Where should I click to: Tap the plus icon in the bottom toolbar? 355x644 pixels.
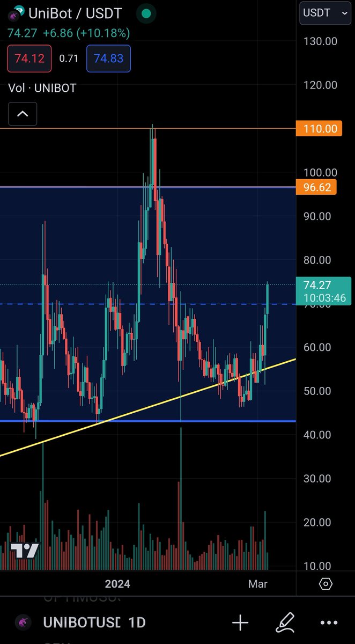click(x=240, y=623)
